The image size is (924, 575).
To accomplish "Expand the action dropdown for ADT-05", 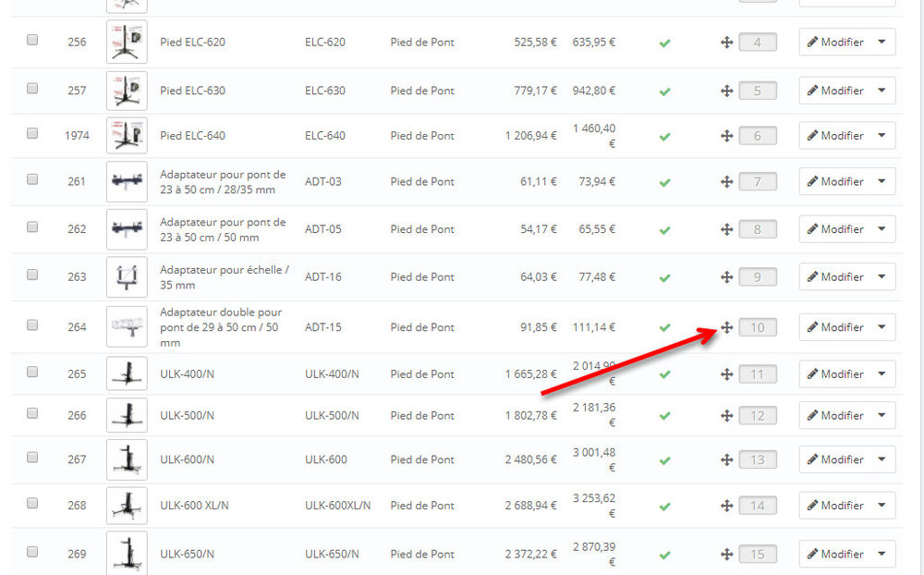I will (882, 229).
